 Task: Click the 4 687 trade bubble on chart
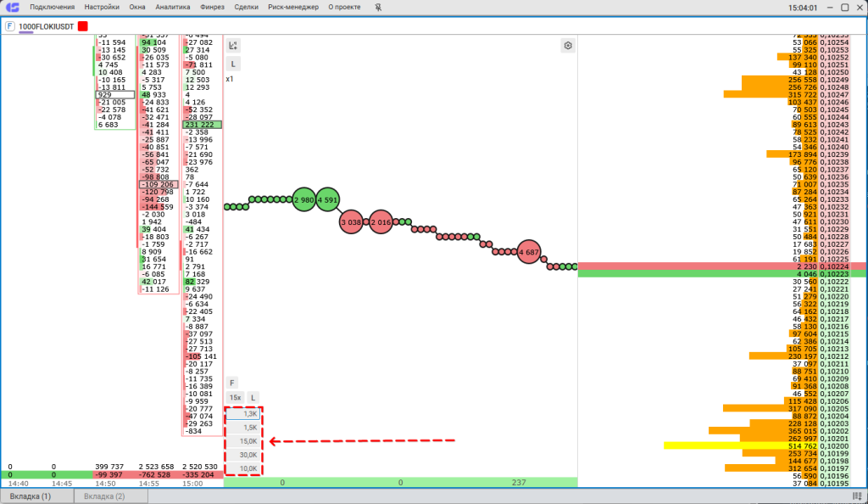coord(529,252)
